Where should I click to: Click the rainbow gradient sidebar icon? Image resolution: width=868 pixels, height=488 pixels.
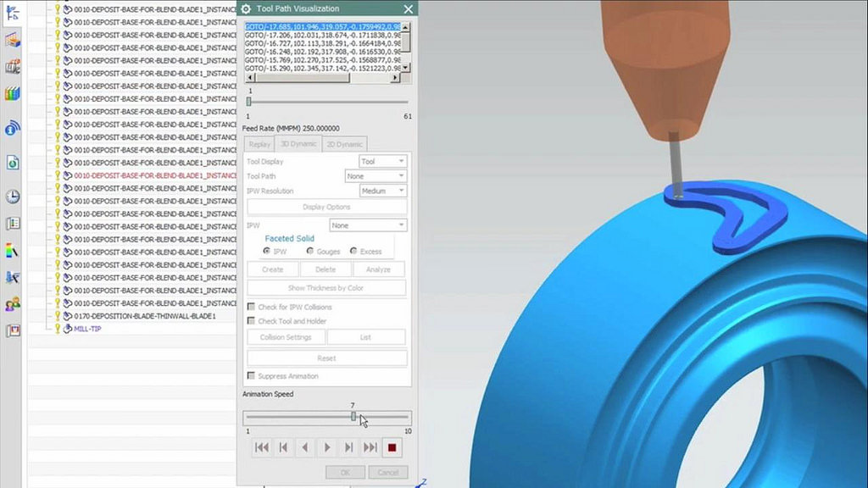point(12,251)
